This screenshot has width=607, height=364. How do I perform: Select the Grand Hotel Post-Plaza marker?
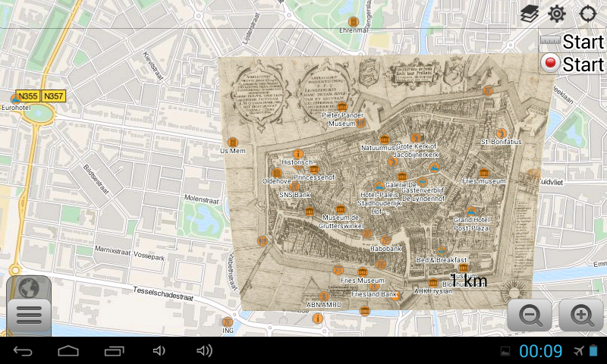(x=470, y=212)
